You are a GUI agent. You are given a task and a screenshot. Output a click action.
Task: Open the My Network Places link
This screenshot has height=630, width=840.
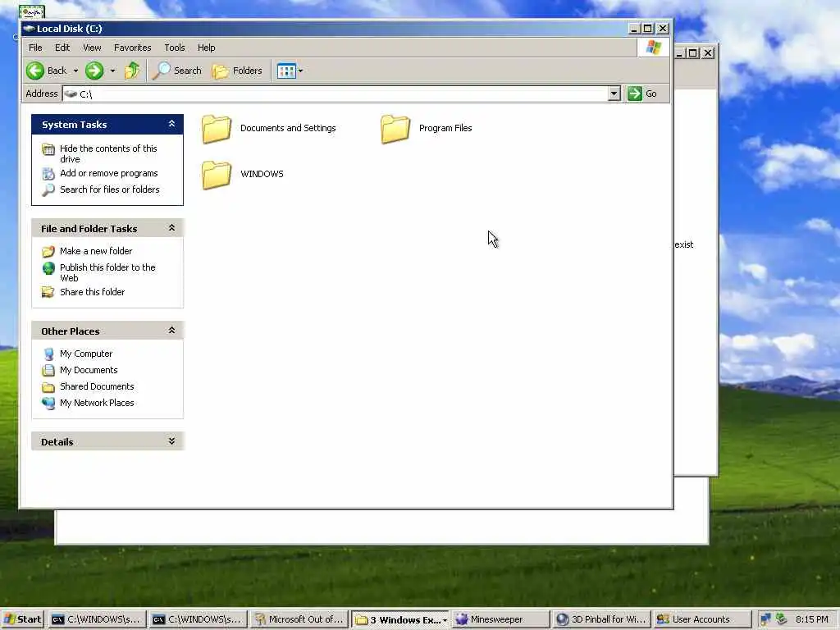point(97,403)
